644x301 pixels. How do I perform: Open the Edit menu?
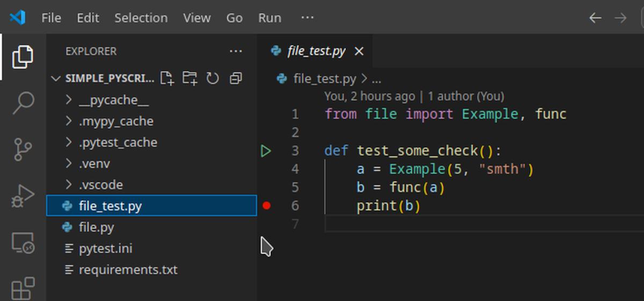(x=87, y=18)
